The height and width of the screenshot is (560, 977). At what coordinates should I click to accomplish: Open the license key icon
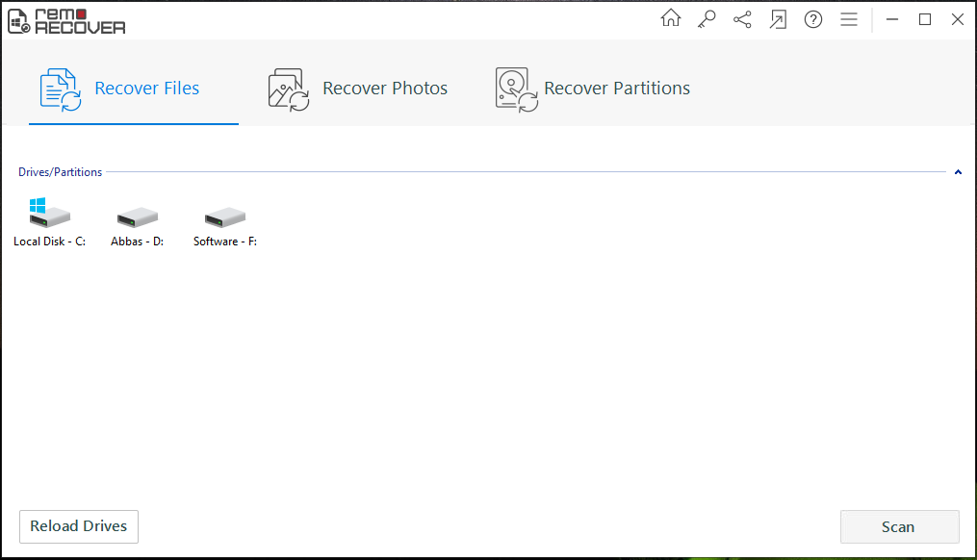coord(707,19)
